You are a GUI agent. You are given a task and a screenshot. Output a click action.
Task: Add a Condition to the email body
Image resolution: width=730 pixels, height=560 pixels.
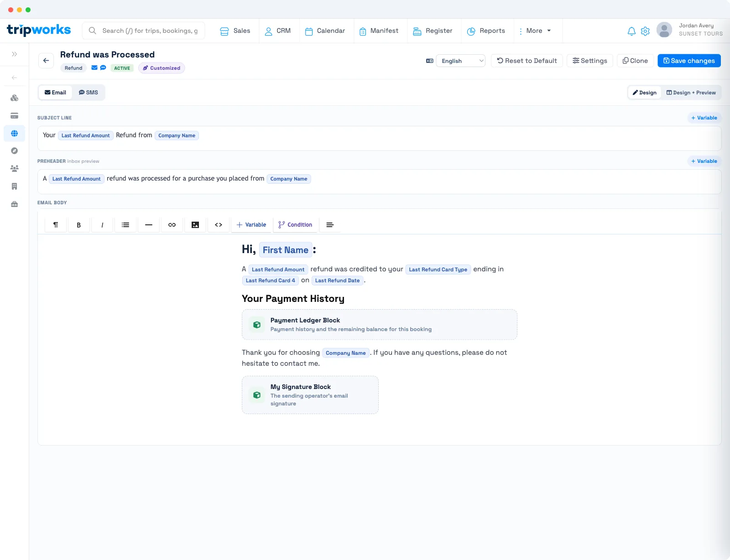click(295, 225)
